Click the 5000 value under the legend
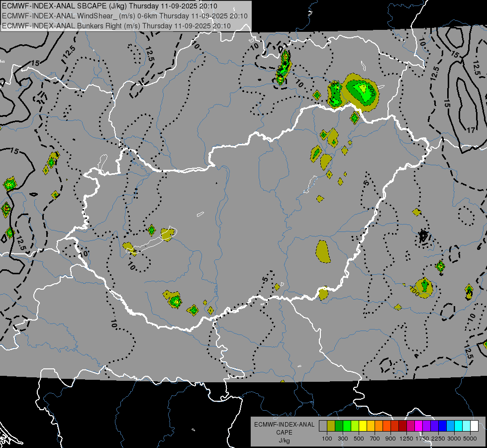Image resolution: width=487 pixels, height=448 pixels. pyautogui.click(x=470, y=439)
